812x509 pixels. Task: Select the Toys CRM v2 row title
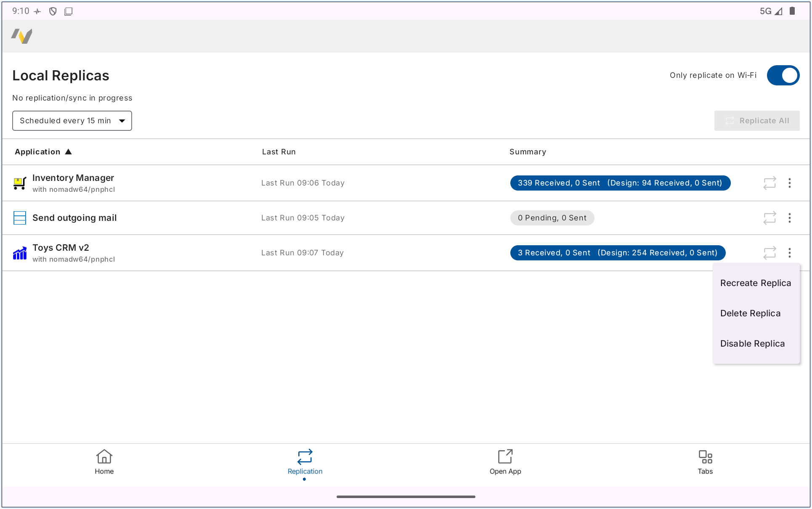click(x=61, y=248)
